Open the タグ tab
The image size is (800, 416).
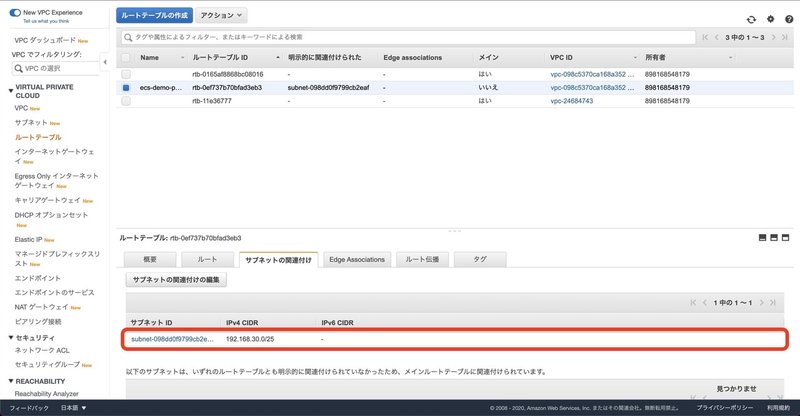click(x=480, y=259)
